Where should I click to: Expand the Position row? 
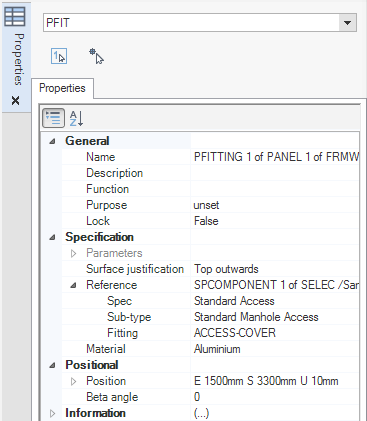(x=73, y=381)
